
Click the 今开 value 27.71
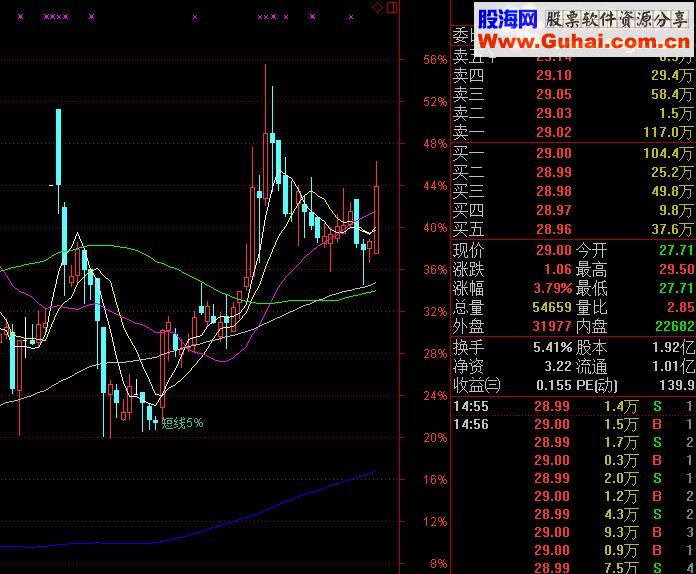point(676,250)
